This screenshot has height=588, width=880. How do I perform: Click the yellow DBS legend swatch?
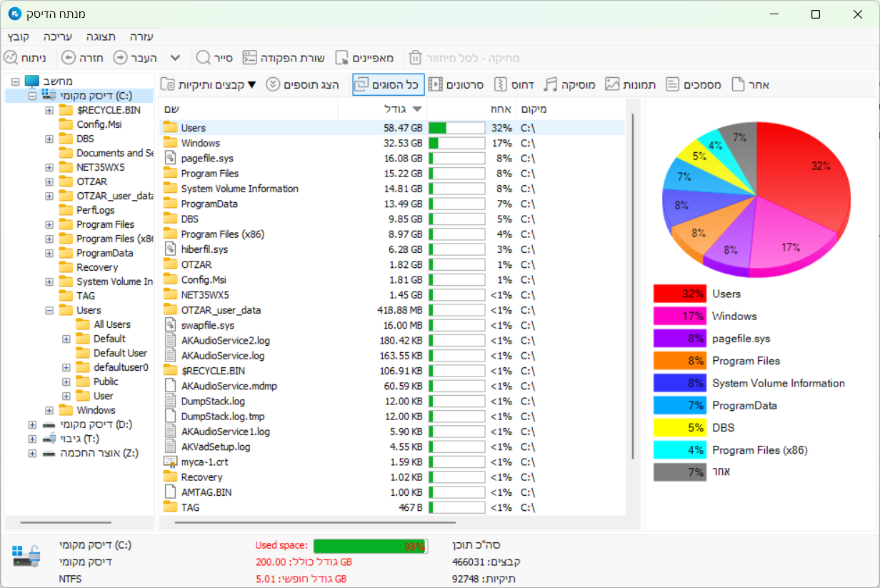pos(680,427)
